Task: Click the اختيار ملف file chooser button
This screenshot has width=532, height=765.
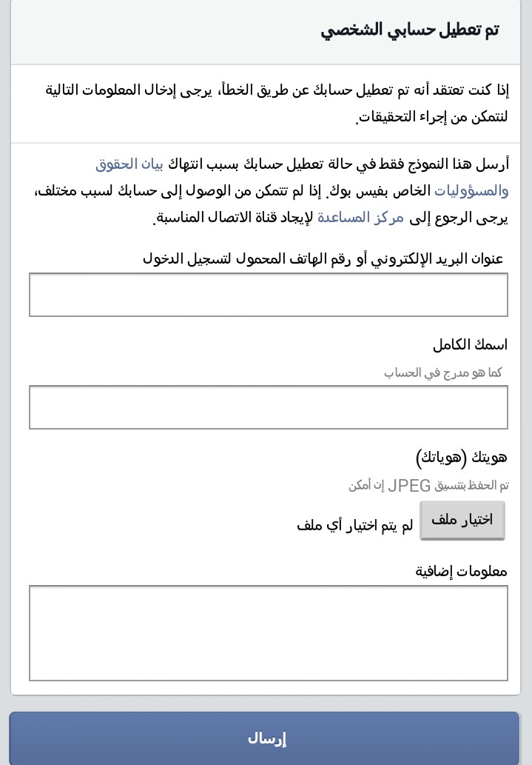Action: pos(462,520)
